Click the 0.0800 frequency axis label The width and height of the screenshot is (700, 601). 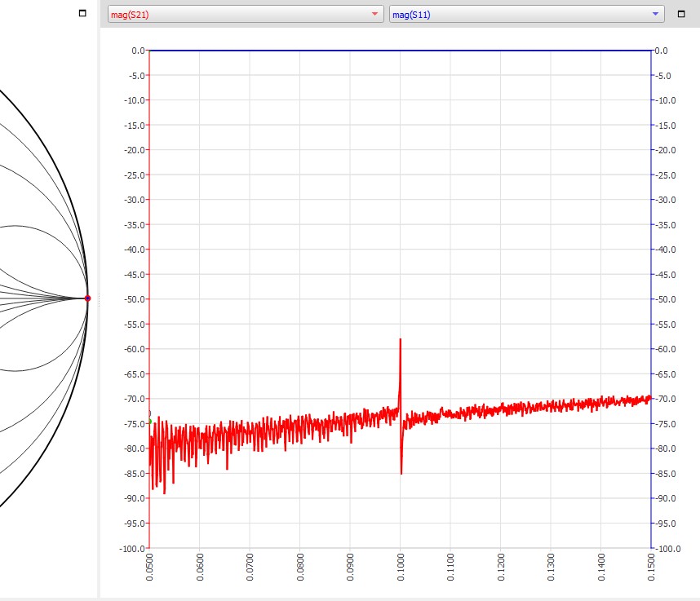tap(300, 567)
